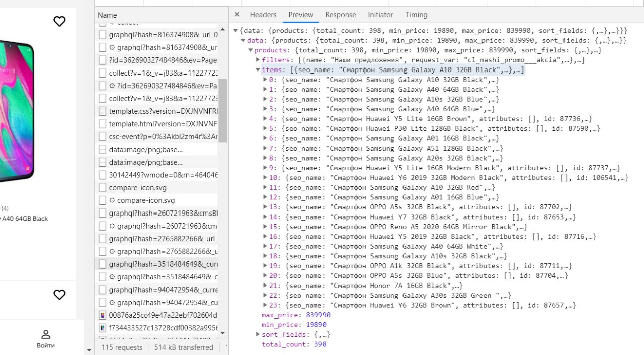This screenshot has height=355, width=644.
Task: Click the max_price value 839990
Action: [x=318, y=315]
